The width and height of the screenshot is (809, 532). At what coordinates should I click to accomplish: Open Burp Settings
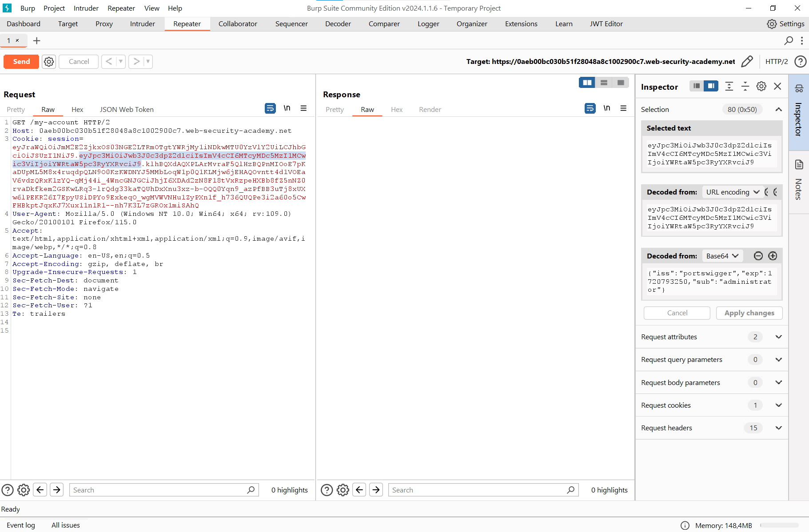[x=785, y=24]
